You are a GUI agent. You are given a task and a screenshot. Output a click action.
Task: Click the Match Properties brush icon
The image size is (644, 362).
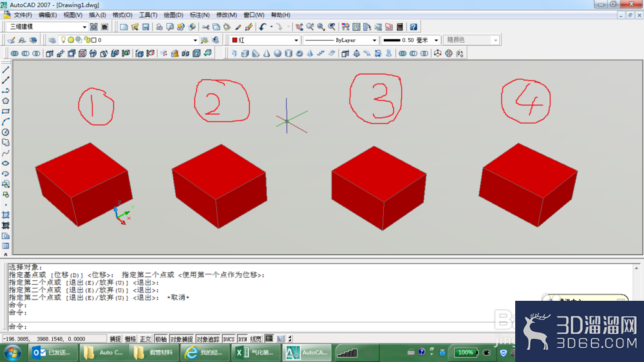tap(238, 27)
